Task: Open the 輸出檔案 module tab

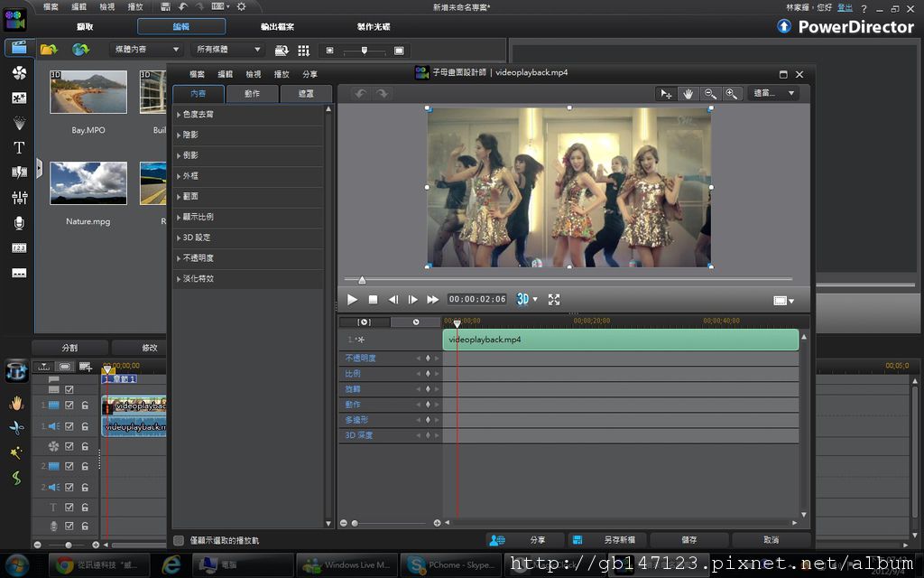Action: click(x=277, y=26)
